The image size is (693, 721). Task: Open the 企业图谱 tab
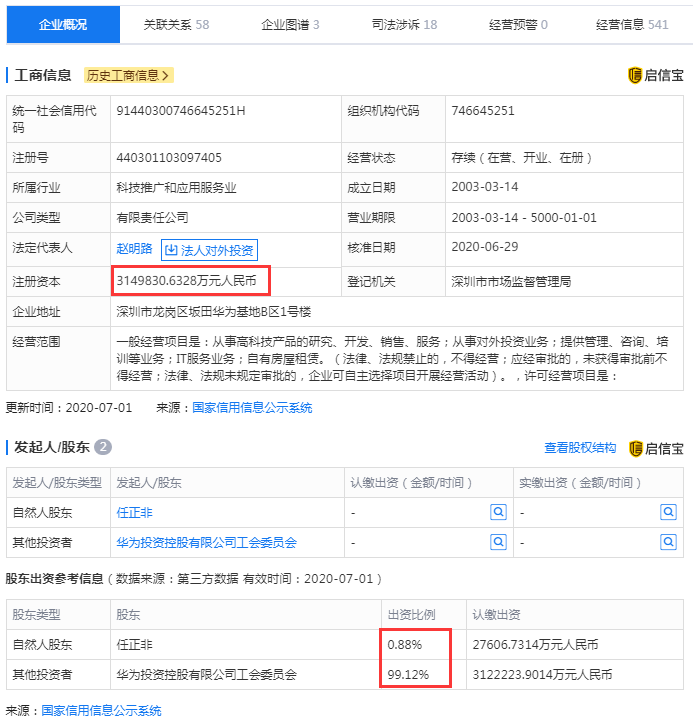290,24
